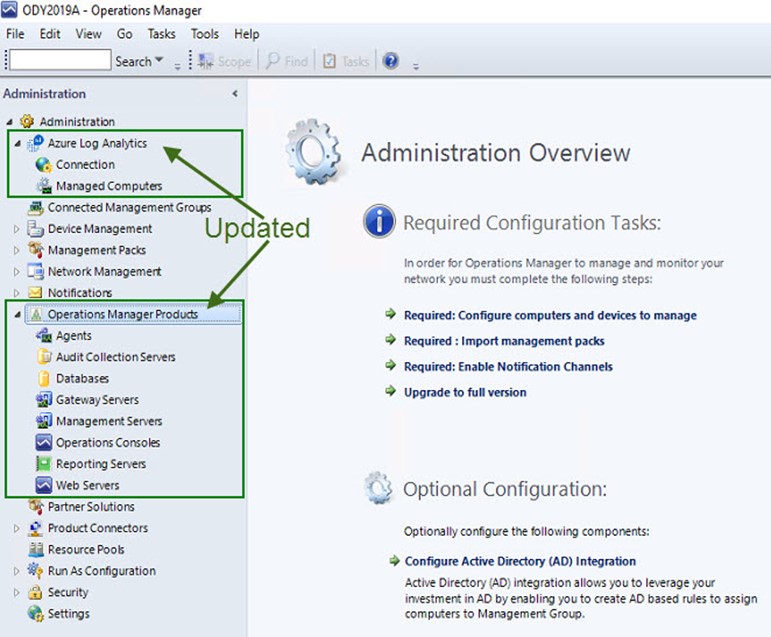Collapse the Operations Manager Products node

coord(17,314)
